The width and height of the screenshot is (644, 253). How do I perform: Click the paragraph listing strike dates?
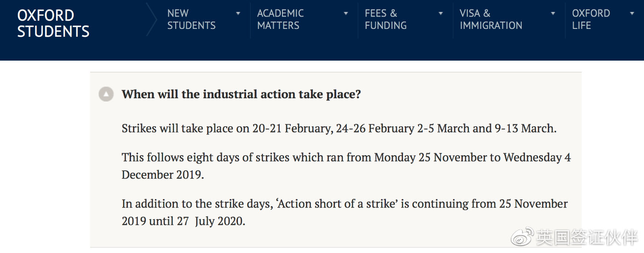tap(339, 129)
